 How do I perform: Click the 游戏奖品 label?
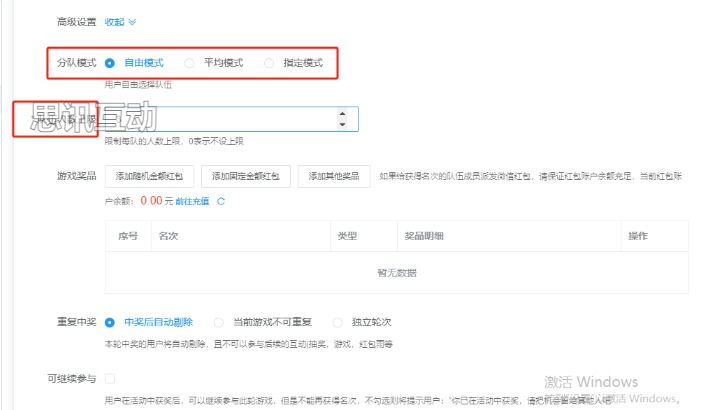[77, 176]
